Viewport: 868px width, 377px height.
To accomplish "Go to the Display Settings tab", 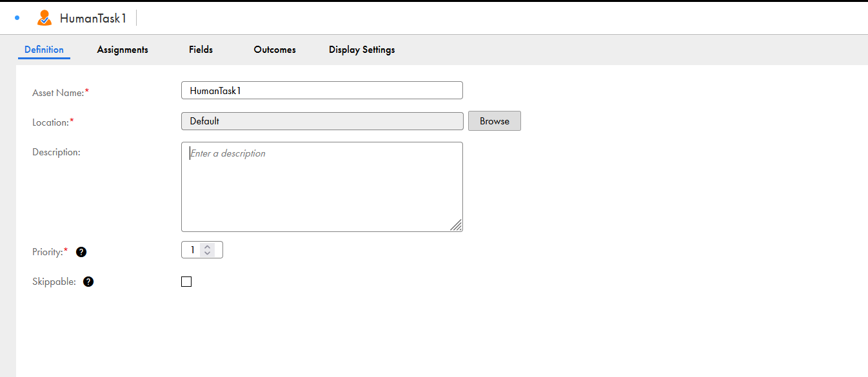I will pos(362,50).
